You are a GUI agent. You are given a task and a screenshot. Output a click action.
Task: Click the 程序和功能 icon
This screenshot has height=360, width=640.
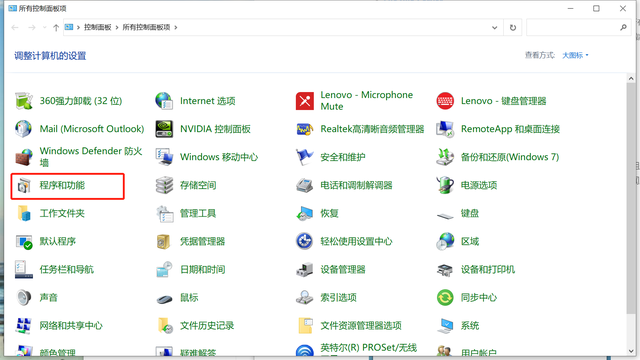(24, 185)
